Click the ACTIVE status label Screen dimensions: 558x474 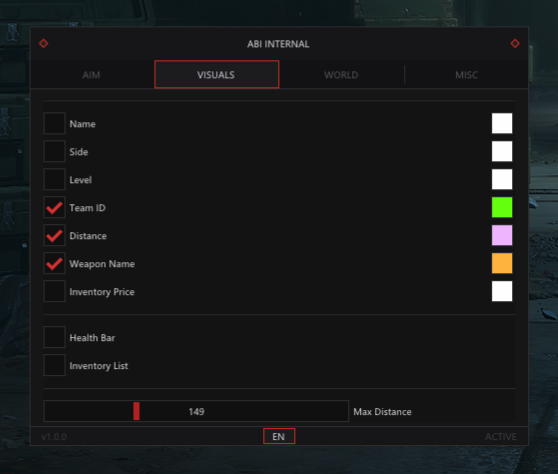click(500, 437)
